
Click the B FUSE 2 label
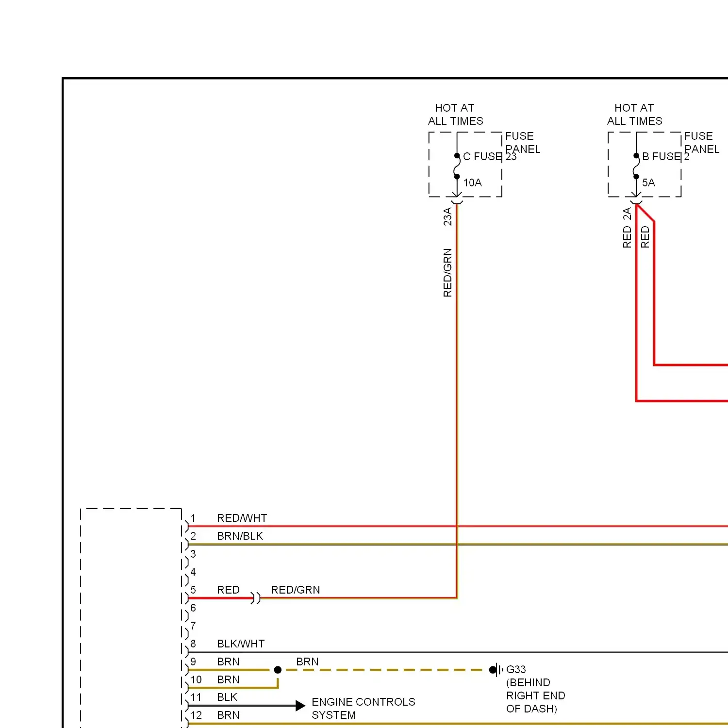(x=666, y=156)
